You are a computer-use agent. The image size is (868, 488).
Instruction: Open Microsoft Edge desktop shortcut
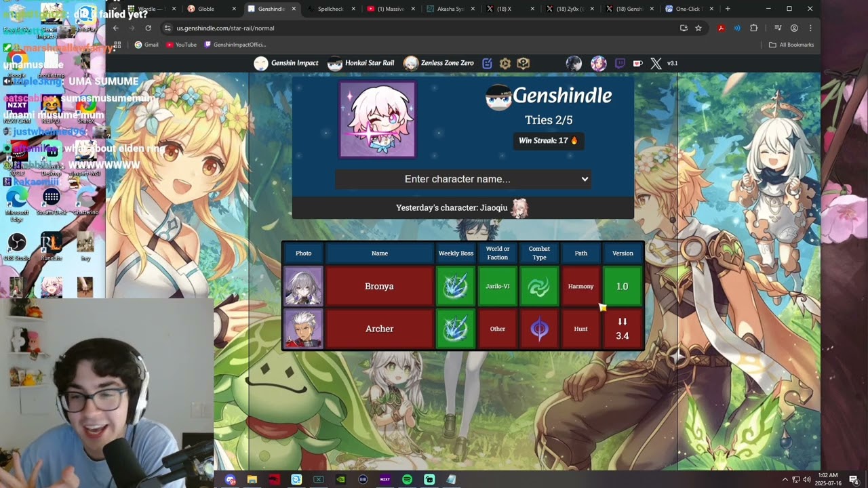(x=16, y=203)
